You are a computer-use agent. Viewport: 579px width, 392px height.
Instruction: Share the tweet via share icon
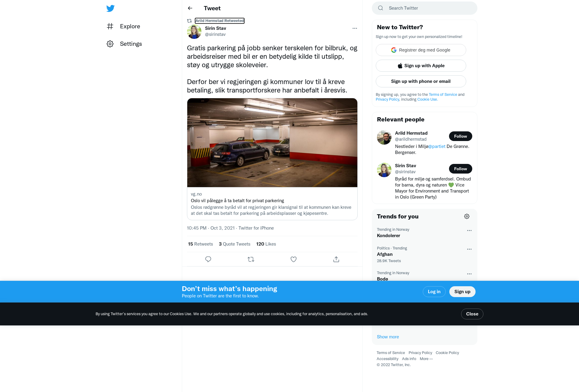336,259
